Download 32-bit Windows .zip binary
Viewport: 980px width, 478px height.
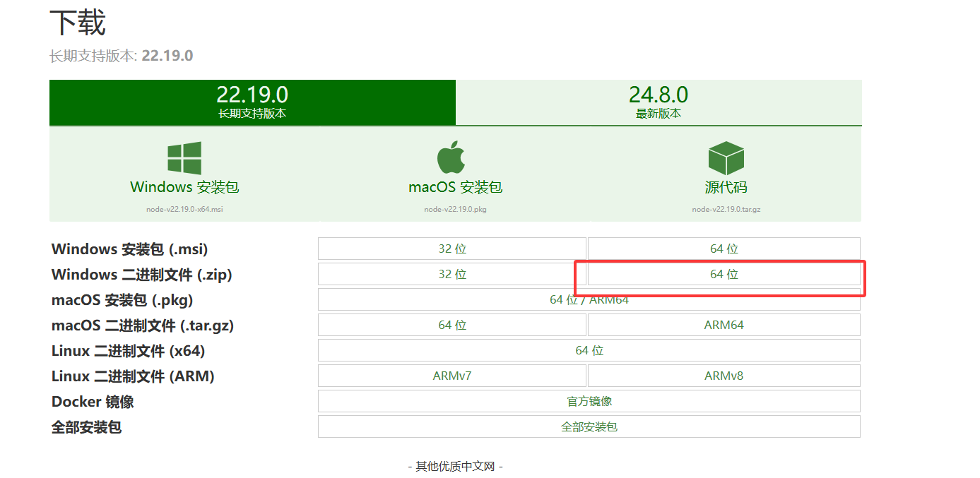(452, 274)
